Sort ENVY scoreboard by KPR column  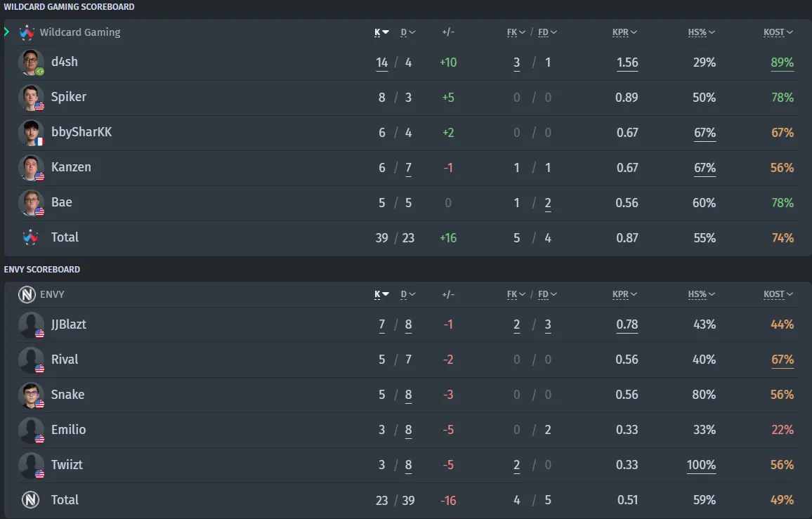click(x=624, y=295)
